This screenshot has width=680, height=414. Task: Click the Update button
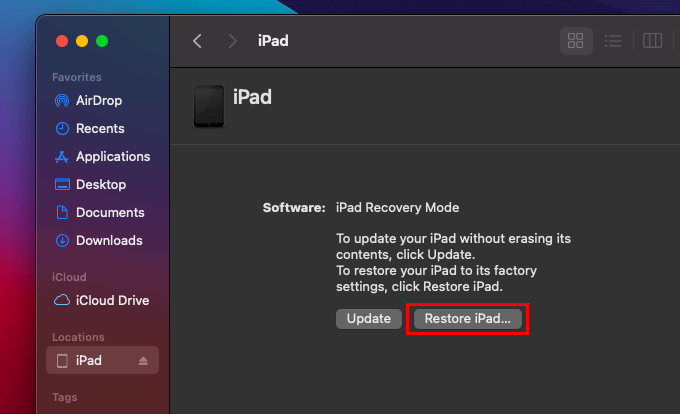369,319
